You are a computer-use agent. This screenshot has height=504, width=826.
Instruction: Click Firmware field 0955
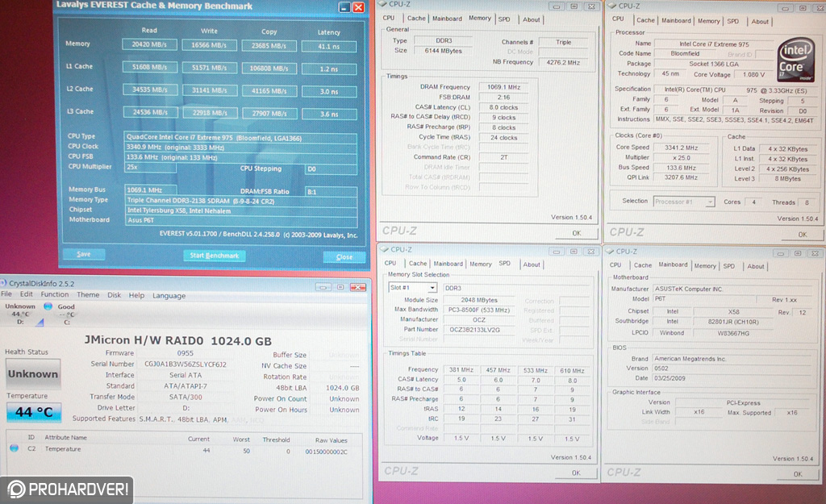(186, 353)
